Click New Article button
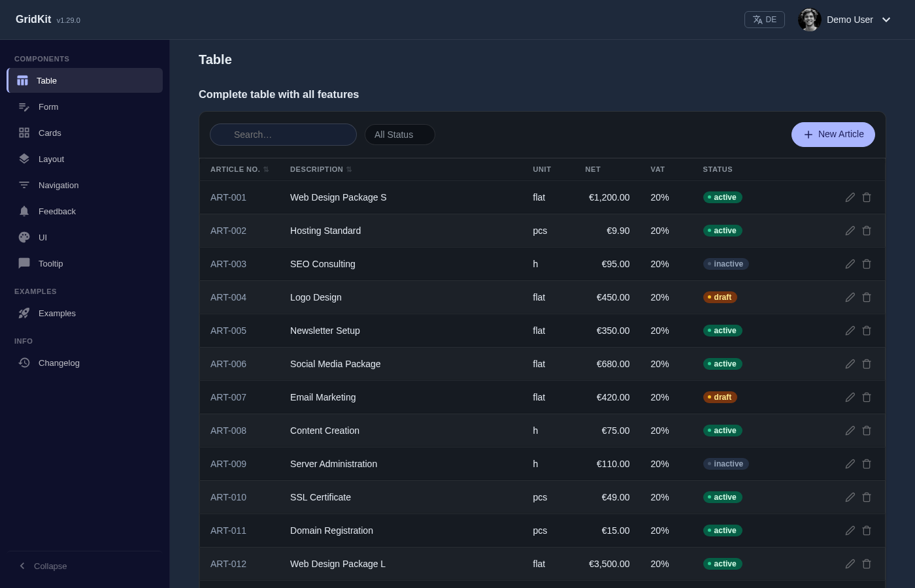Screen dimensions: 915x588 pyautogui.click(x=833, y=135)
